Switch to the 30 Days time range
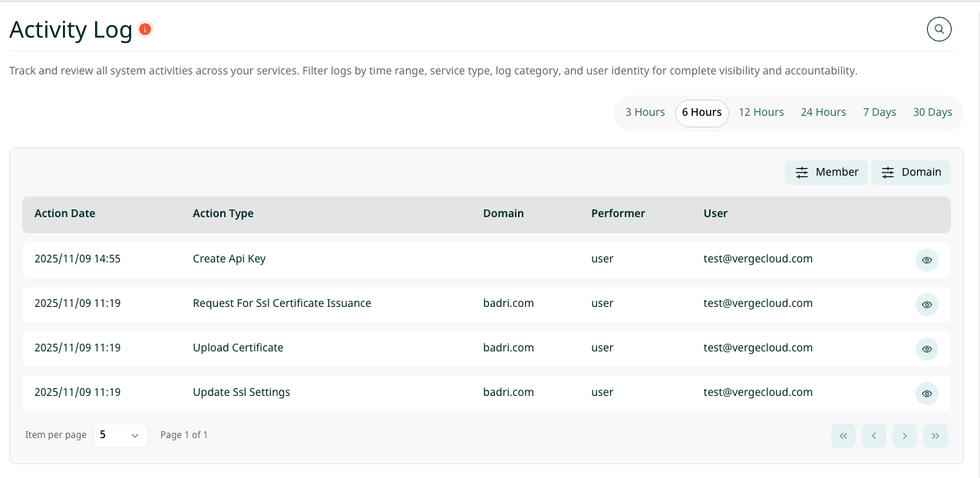Viewport: 980px width, 478px height. [932, 113]
